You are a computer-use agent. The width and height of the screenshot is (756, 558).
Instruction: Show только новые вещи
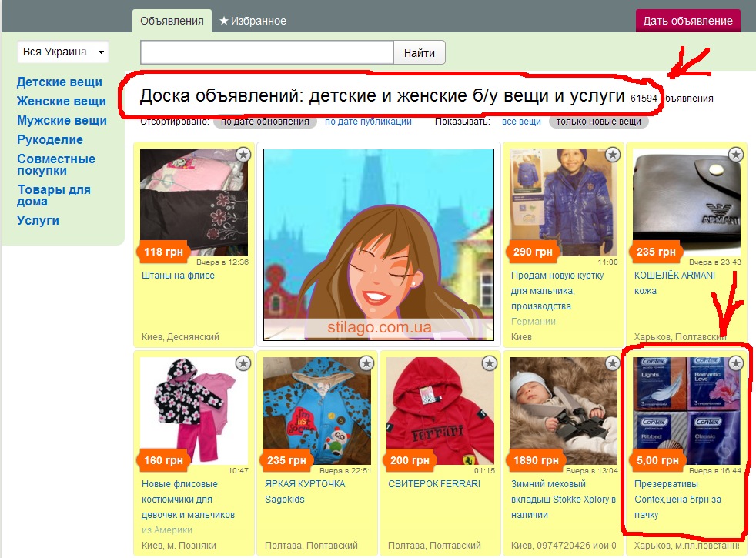(x=598, y=122)
